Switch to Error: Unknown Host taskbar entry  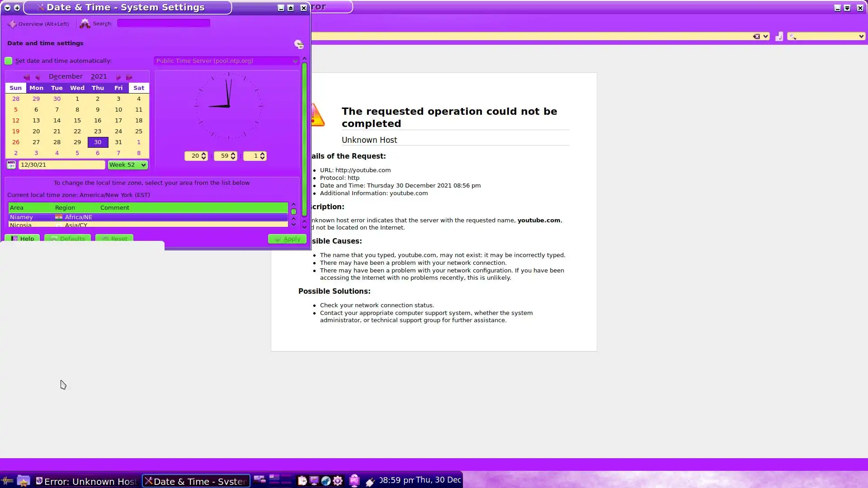coord(86,481)
